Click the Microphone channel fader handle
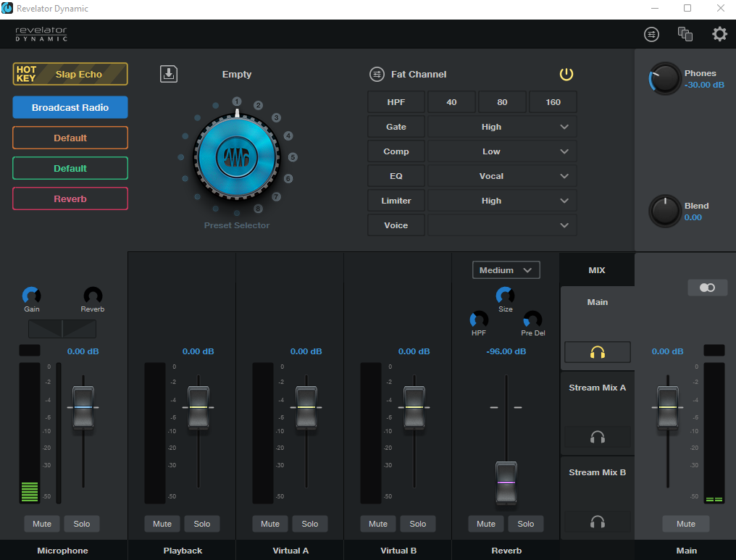Screen dimensions: 736x560 click(x=83, y=407)
